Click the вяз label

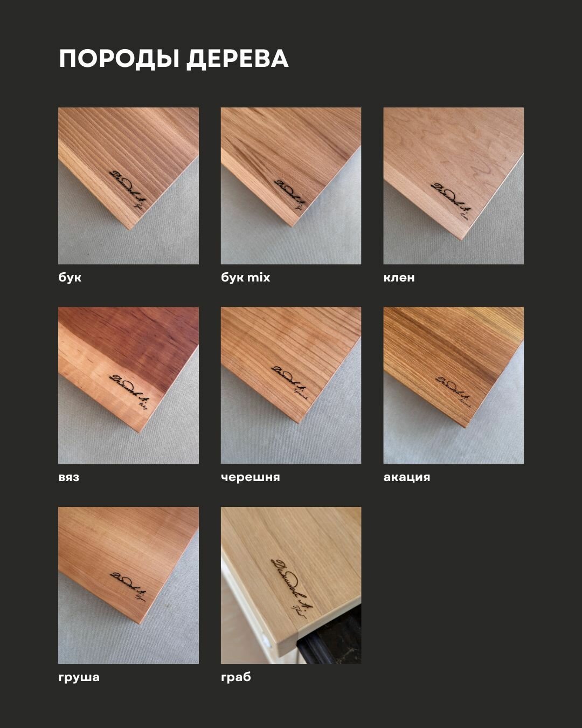click(69, 477)
